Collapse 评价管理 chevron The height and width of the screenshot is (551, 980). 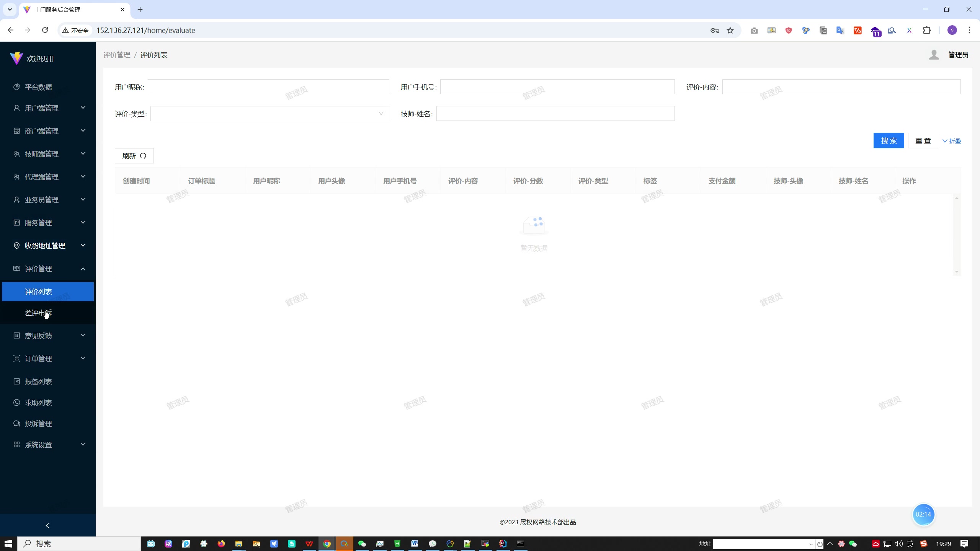[x=83, y=269]
